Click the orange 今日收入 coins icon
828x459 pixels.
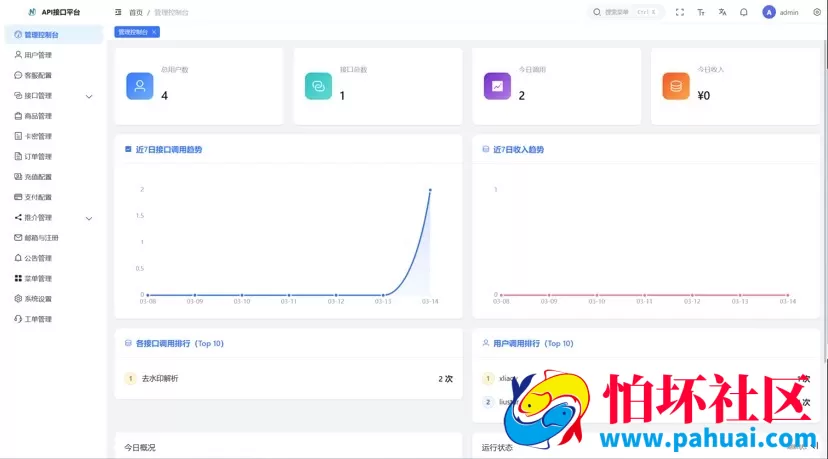[x=676, y=86]
